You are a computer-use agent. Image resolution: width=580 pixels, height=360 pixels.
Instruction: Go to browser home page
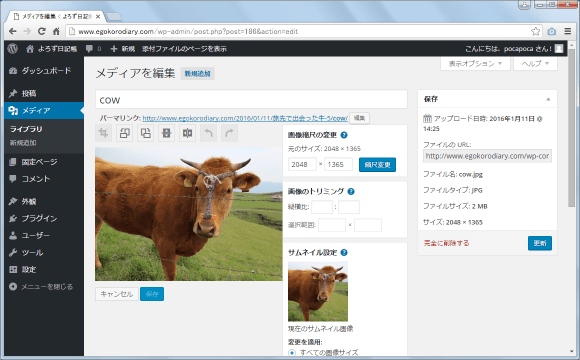[56, 31]
